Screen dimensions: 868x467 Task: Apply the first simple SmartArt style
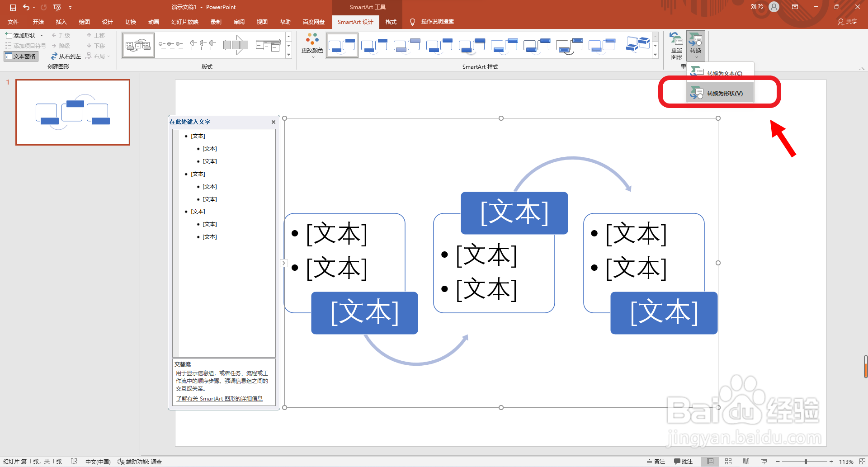point(342,45)
